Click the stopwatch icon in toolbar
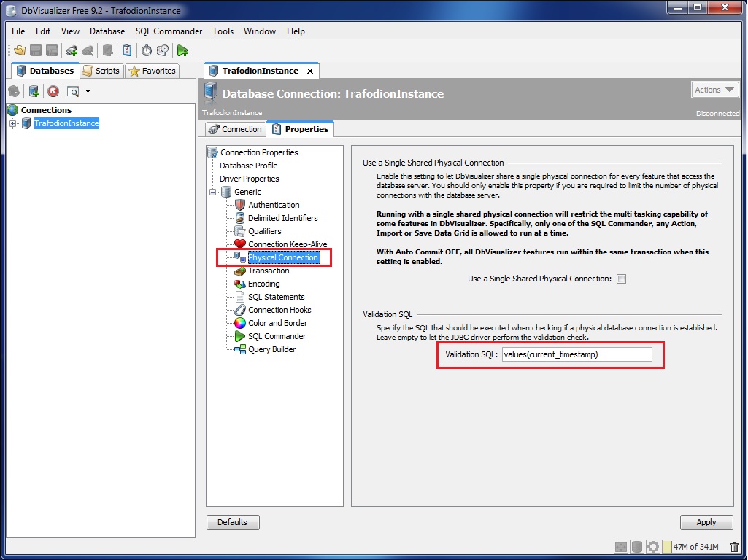The image size is (748, 560). 147,50
